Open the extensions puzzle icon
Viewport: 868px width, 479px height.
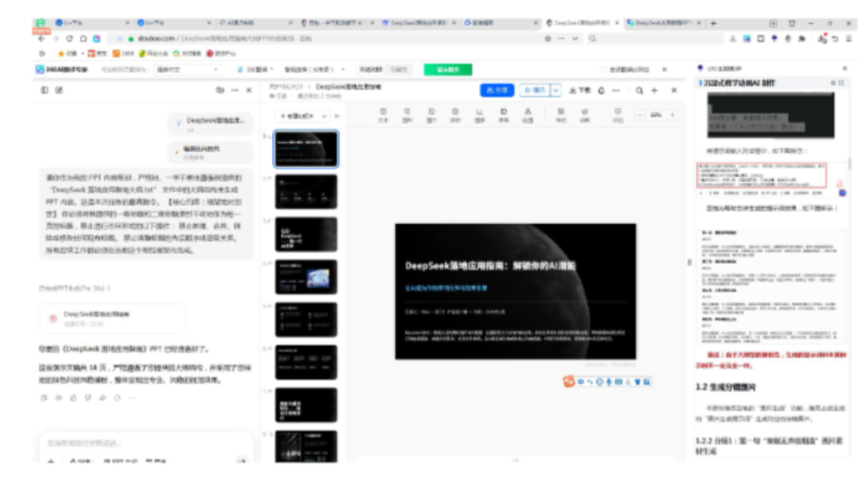[802, 39]
